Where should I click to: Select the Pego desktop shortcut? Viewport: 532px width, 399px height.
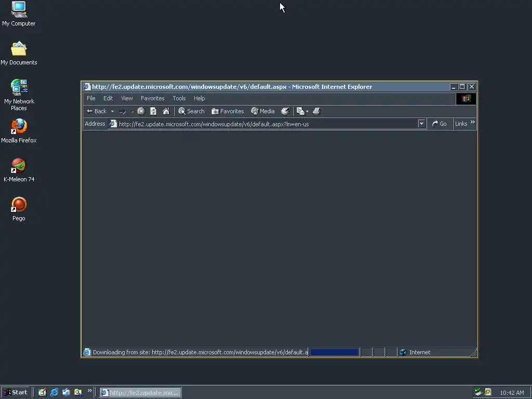point(19,209)
